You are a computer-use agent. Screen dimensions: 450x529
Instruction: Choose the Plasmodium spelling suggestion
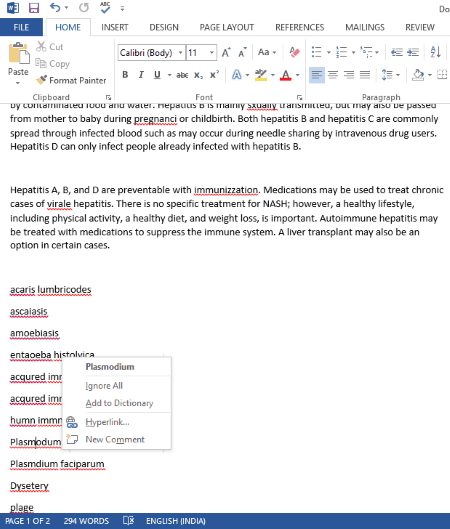(110, 367)
